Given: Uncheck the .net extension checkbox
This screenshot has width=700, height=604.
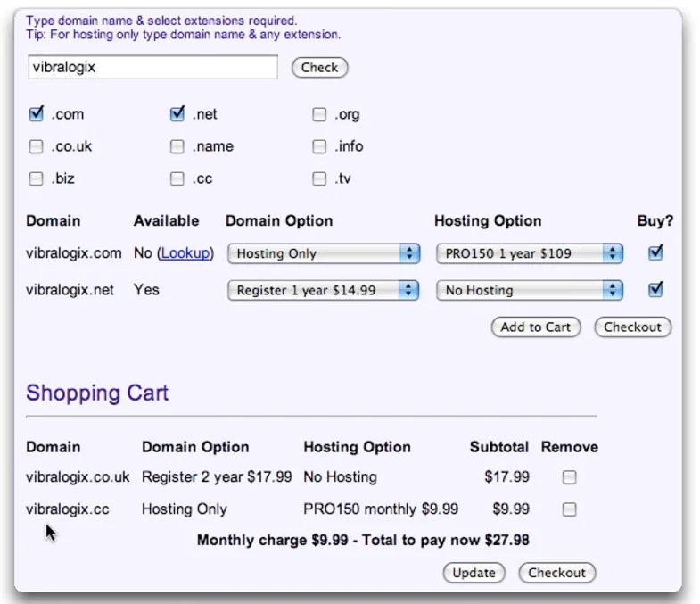Looking at the screenshot, I should point(177,114).
